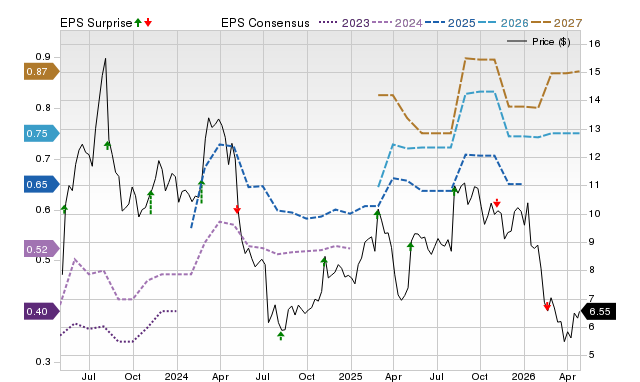The image size is (640, 382).
Task: Toggle the 2023 consensus series in legend
Action: (x=344, y=23)
